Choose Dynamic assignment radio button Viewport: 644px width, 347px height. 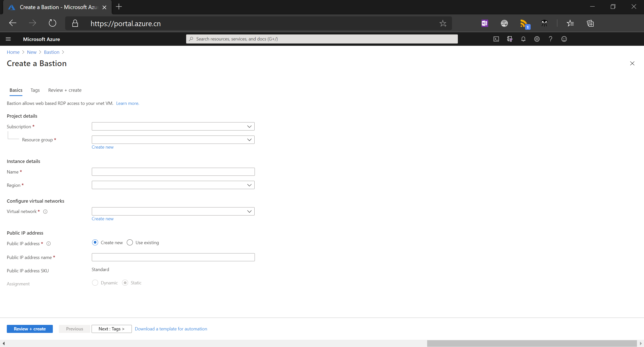click(95, 283)
